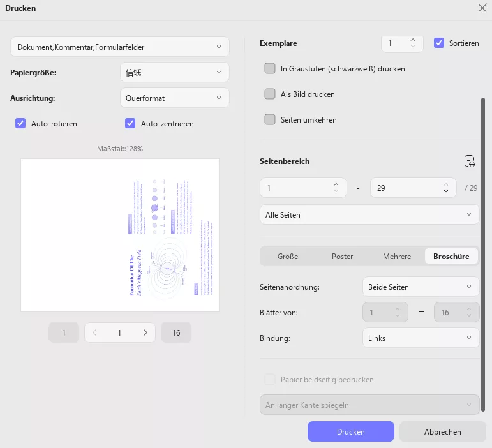The image size is (492, 448).
Task: Enable In Graustufen drucken option
Action: tap(270, 68)
